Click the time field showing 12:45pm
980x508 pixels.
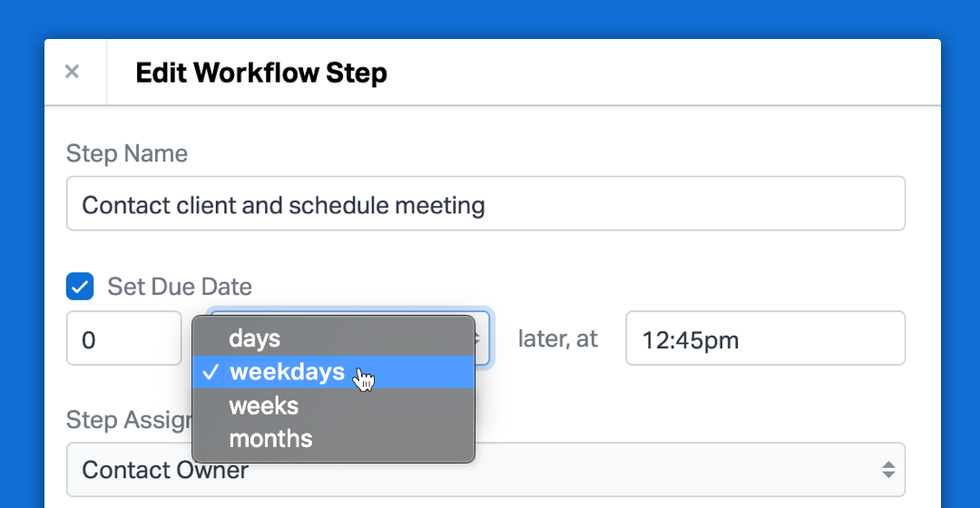point(765,338)
